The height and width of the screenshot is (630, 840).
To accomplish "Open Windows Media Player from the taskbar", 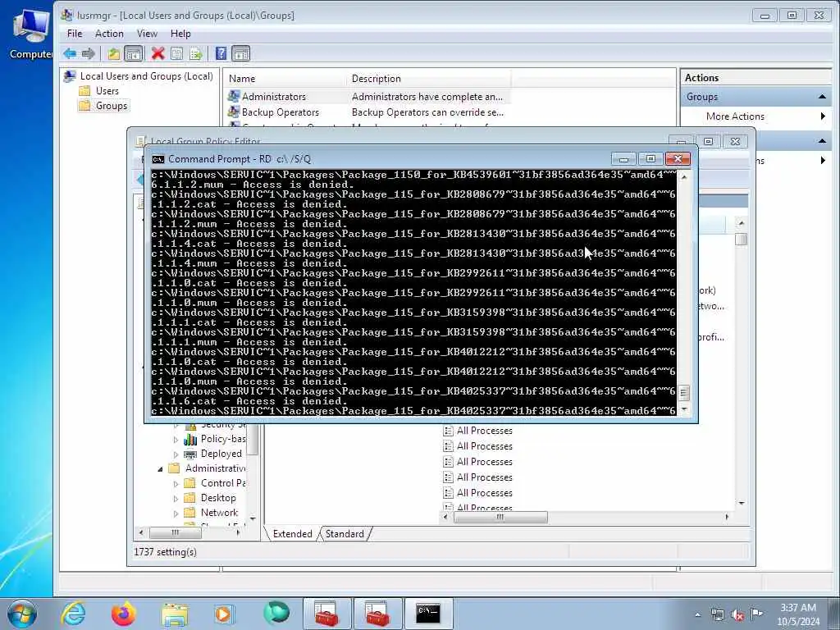I will tap(224, 614).
